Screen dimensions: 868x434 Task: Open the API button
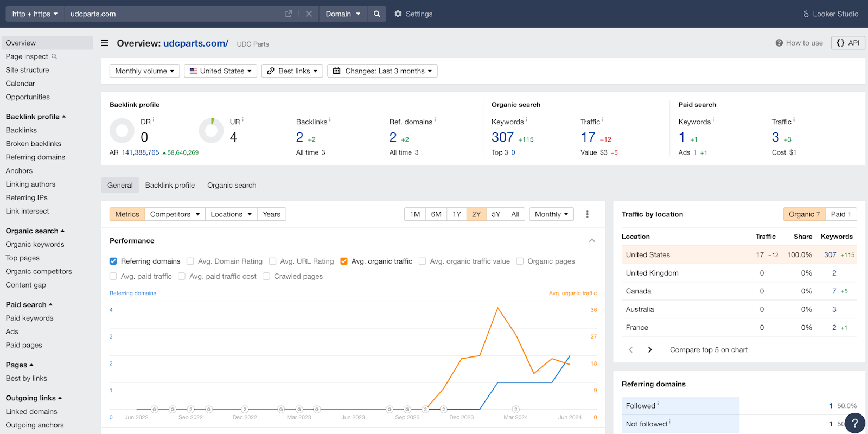848,43
